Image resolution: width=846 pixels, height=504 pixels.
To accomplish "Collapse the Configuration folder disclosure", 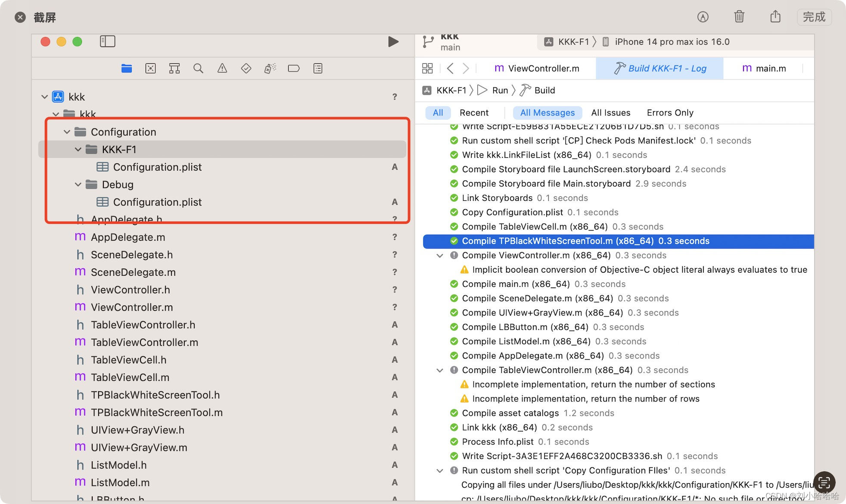I will (x=67, y=132).
